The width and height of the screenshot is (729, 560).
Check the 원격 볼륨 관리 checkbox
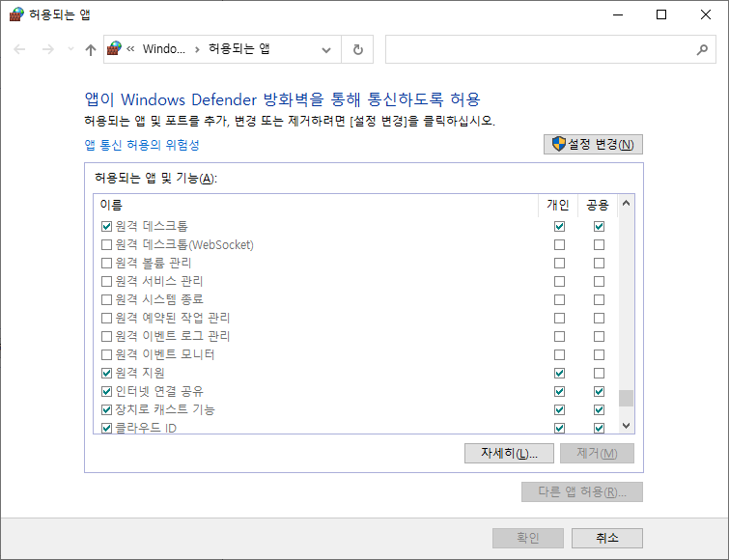pyautogui.click(x=106, y=263)
